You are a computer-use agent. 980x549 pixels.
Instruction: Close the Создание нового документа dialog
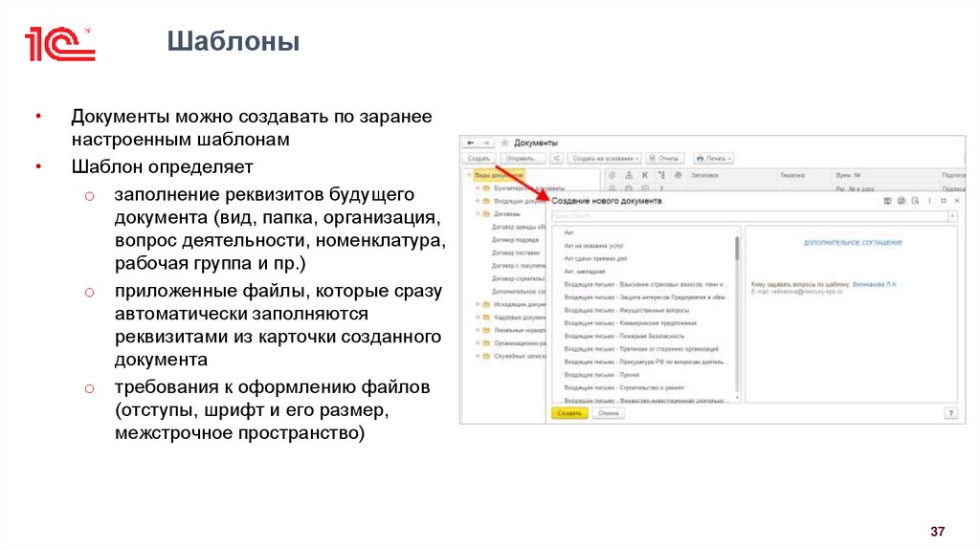(x=957, y=201)
